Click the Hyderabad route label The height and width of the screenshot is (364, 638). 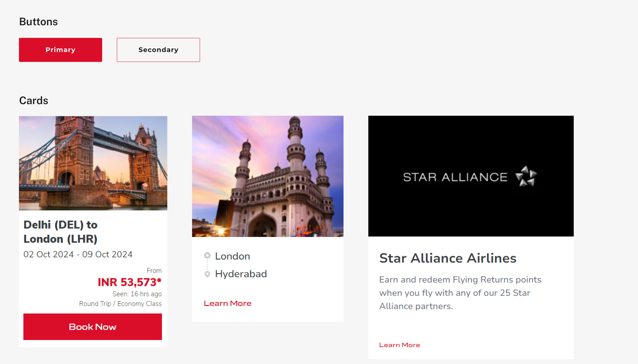[x=241, y=274]
